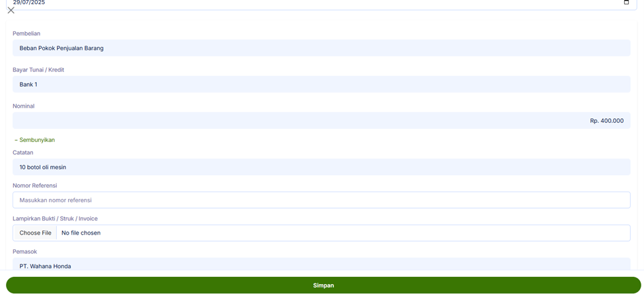Save the form with the Simpan button
Image resolution: width=644 pixels, height=298 pixels.
(323, 285)
